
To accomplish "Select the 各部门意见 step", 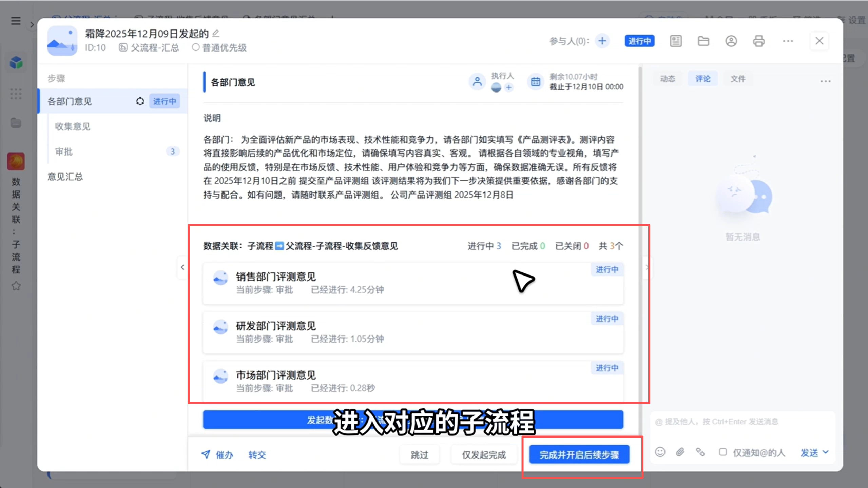I will pos(113,101).
